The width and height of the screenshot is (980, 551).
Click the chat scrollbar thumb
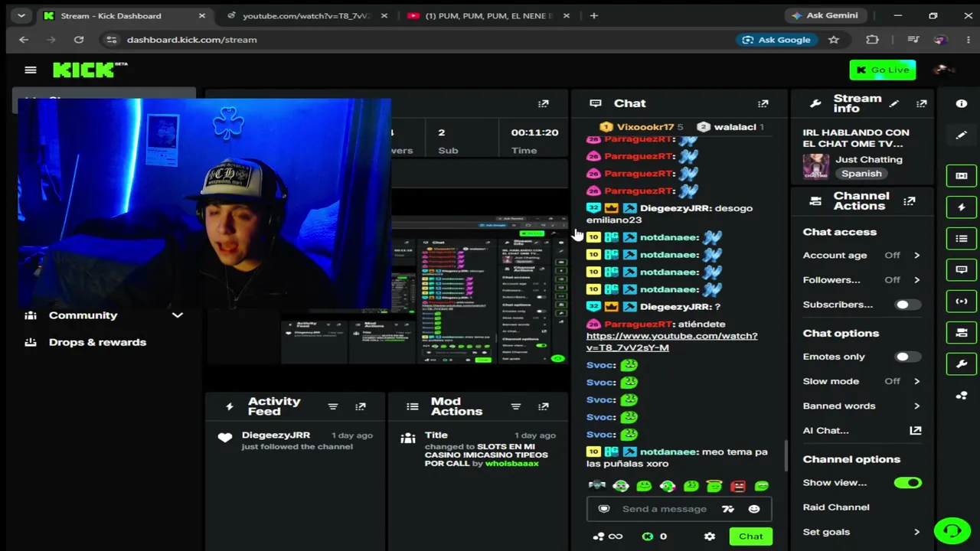click(786, 457)
